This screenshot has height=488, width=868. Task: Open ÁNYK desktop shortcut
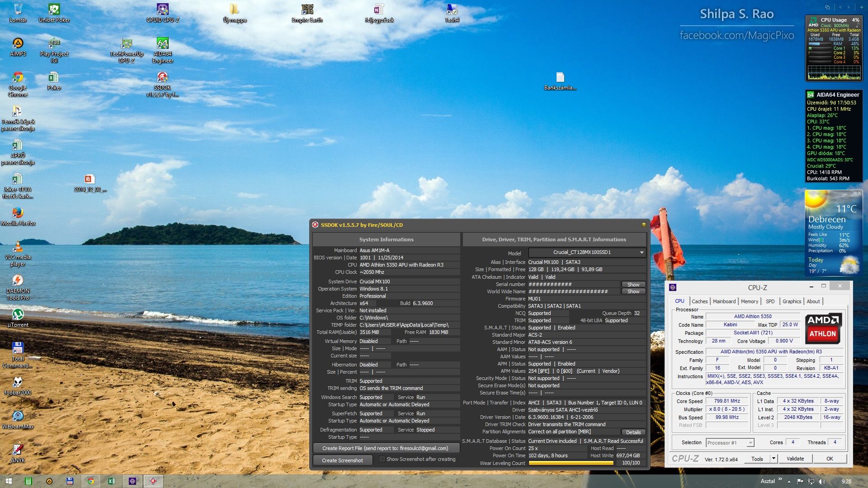18,453
